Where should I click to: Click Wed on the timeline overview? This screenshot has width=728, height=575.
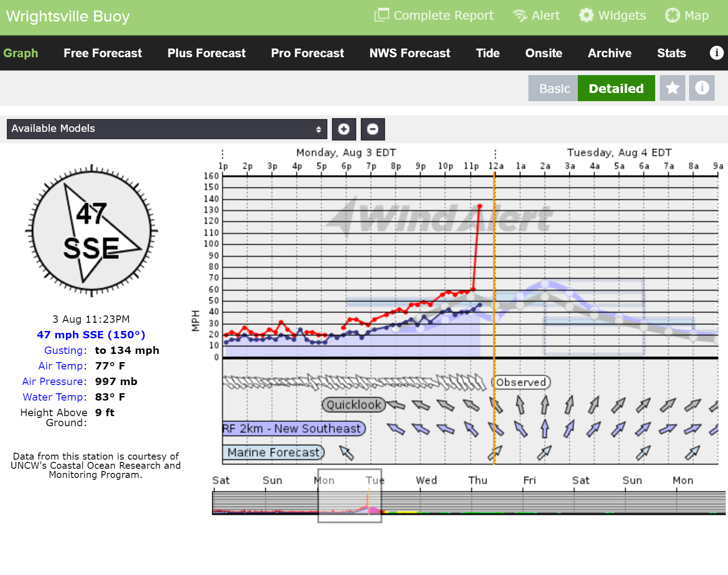tap(426, 480)
